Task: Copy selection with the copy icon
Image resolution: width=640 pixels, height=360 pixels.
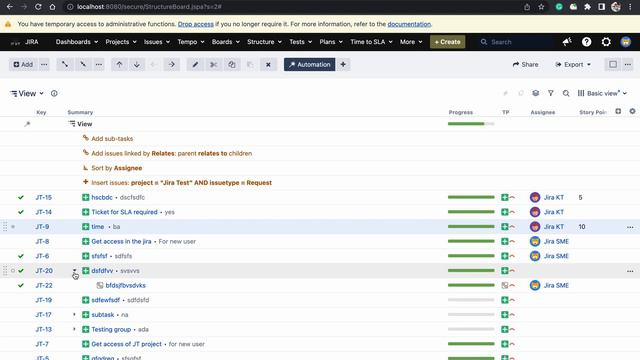Action: (x=232, y=64)
